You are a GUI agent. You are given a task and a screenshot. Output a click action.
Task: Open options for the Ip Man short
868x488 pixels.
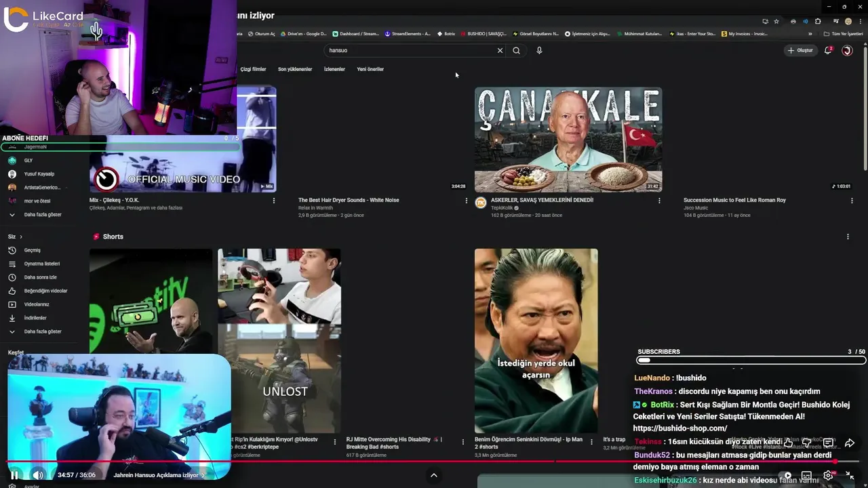[592, 442]
